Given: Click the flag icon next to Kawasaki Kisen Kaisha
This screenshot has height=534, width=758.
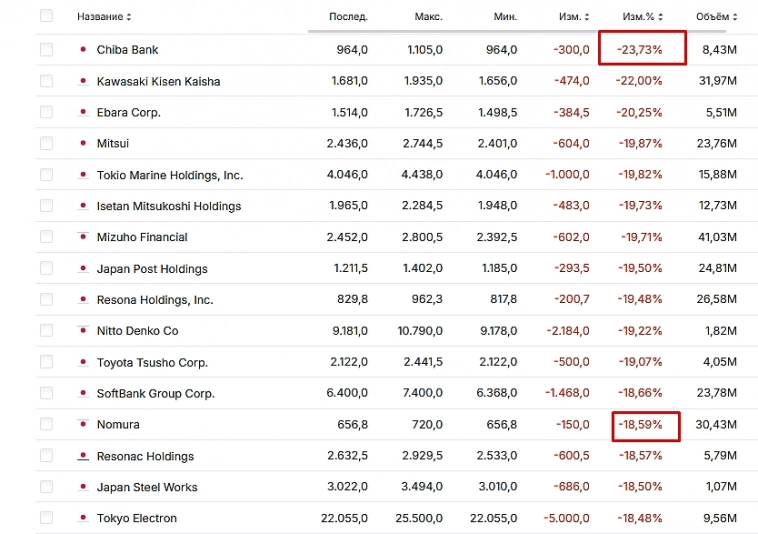Looking at the screenshot, I should [x=83, y=81].
